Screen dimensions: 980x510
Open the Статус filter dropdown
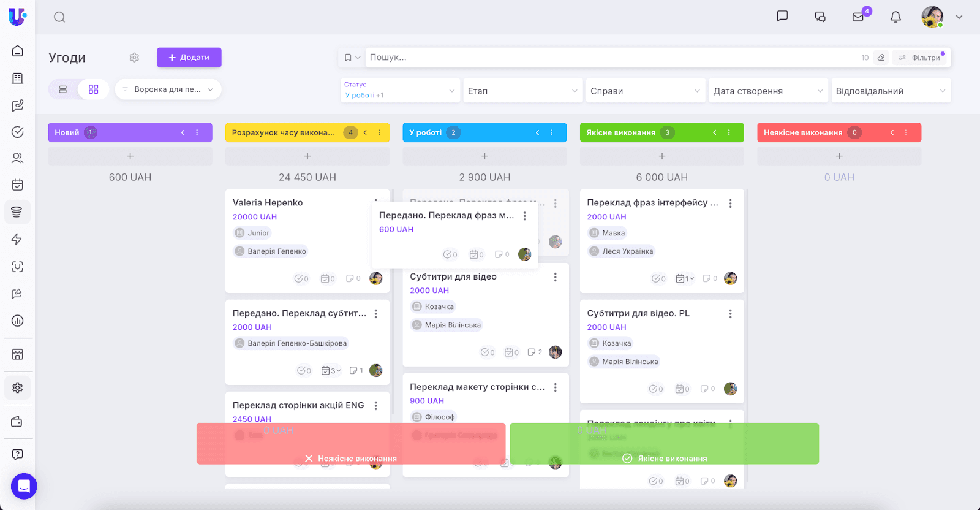pyautogui.click(x=400, y=91)
